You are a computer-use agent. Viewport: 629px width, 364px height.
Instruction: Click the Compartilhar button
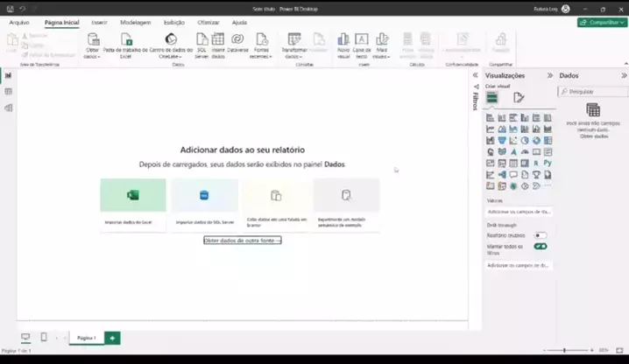coord(602,23)
